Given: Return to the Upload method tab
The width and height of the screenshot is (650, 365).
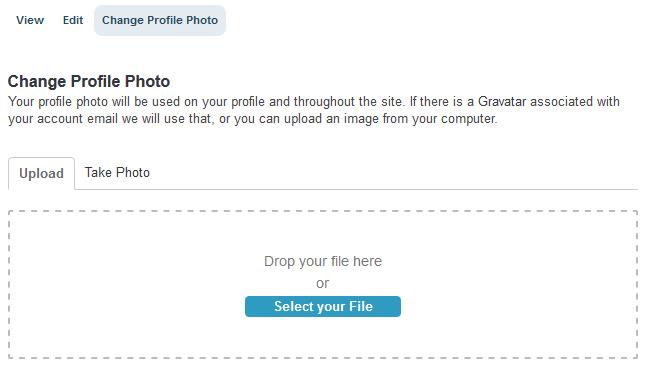Looking at the screenshot, I should tap(41, 173).
